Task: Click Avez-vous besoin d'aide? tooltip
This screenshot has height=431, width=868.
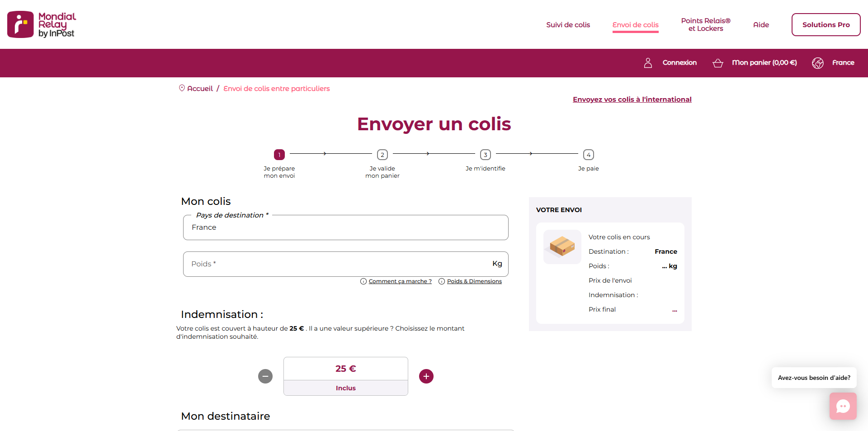Action: click(814, 378)
